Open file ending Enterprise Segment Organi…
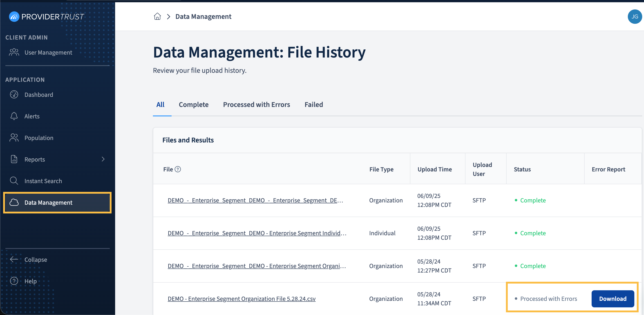The width and height of the screenshot is (644, 315). click(x=257, y=266)
